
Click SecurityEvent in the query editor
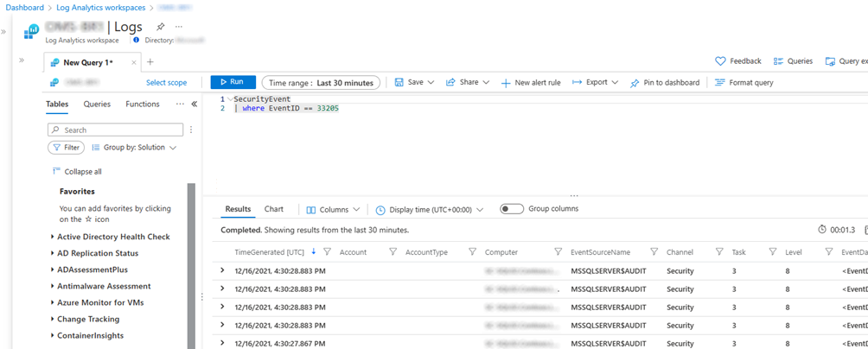(263, 99)
